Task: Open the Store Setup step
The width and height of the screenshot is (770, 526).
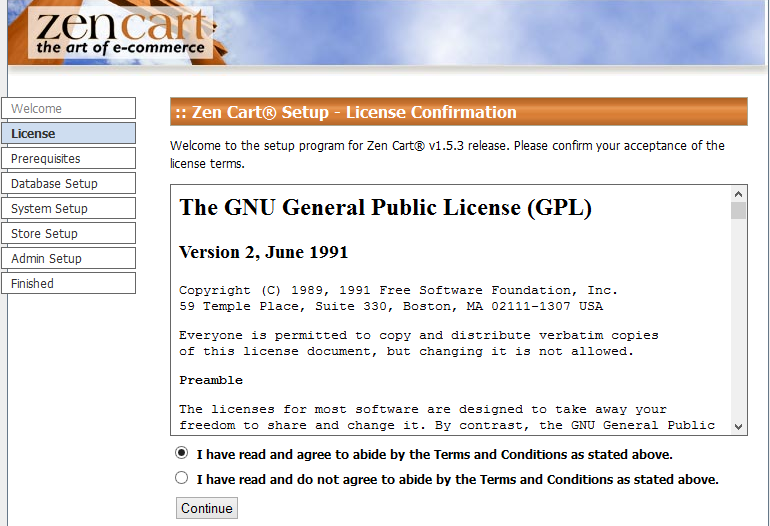Action: click(69, 233)
